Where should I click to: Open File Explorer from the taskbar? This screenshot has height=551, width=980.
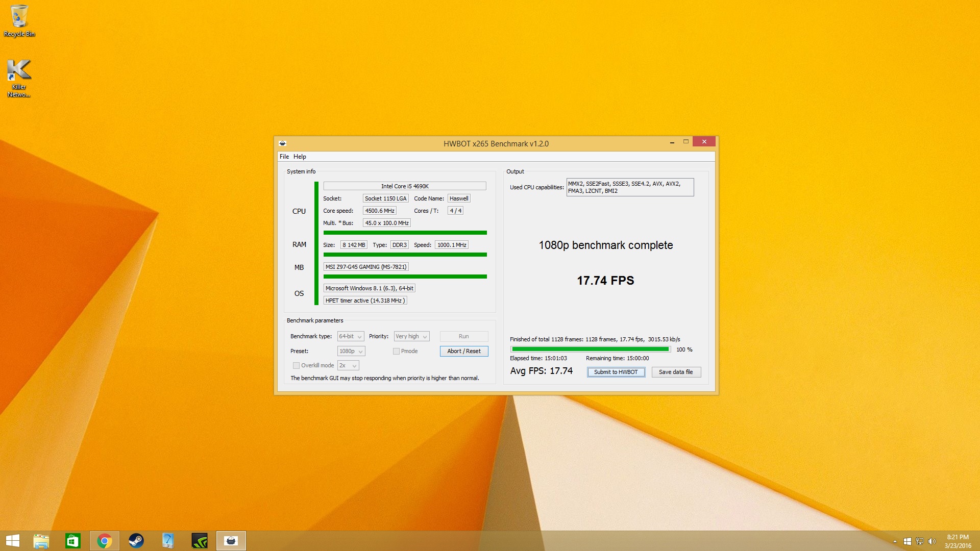click(41, 541)
